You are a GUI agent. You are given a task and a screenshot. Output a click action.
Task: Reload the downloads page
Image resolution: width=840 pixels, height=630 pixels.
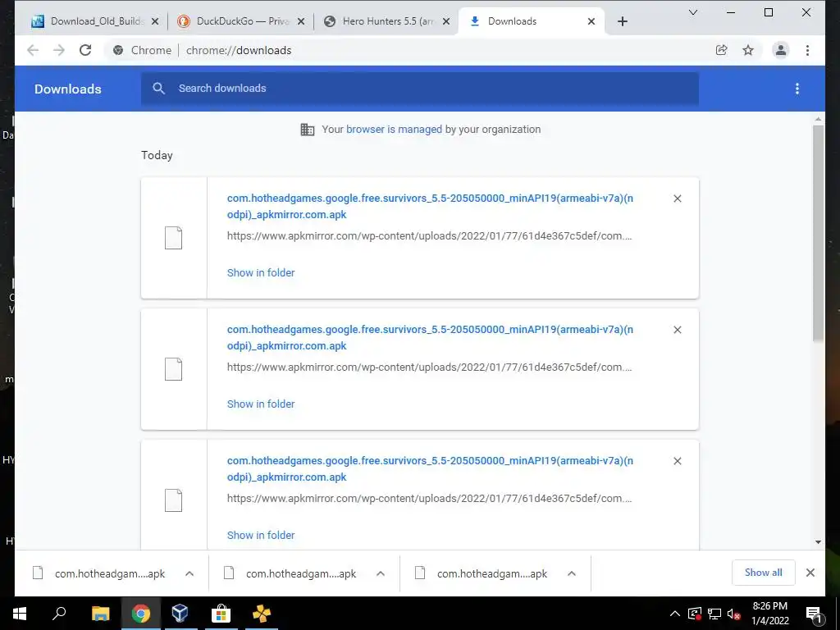[x=85, y=50]
